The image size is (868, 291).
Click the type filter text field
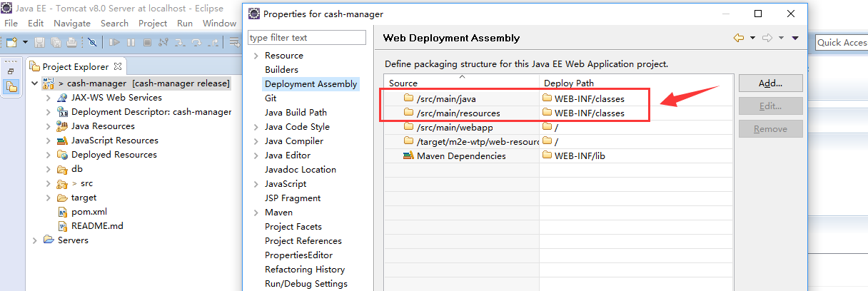point(306,38)
